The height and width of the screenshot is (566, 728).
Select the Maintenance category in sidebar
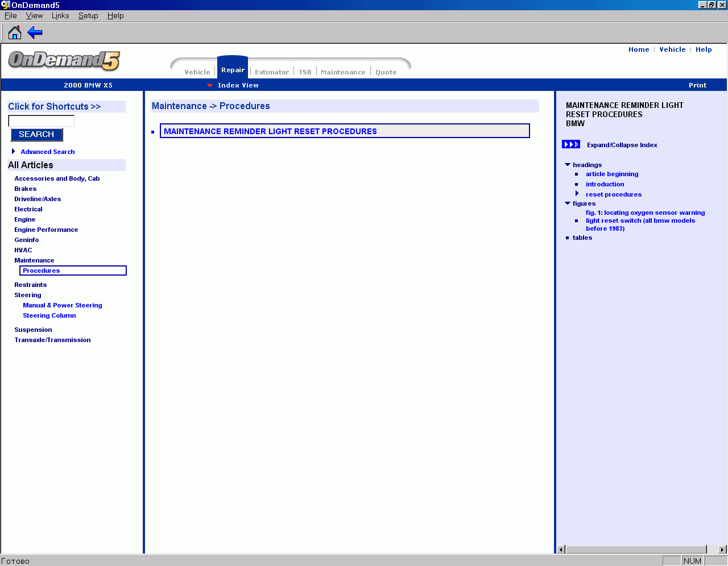[x=34, y=260]
